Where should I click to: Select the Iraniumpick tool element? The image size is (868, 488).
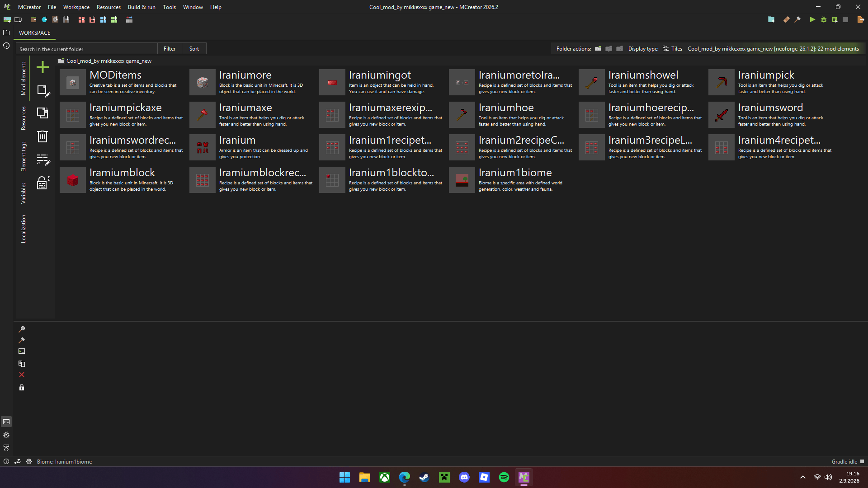click(x=770, y=82)
